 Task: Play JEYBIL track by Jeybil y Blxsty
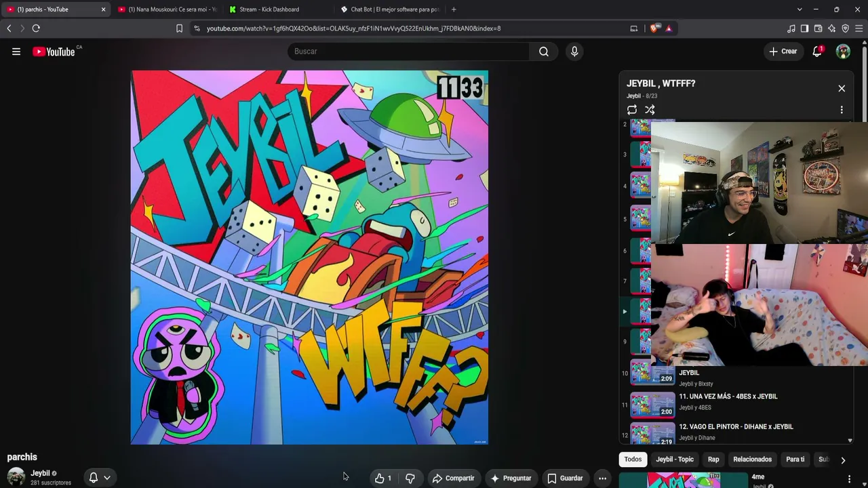click(736, 374)
